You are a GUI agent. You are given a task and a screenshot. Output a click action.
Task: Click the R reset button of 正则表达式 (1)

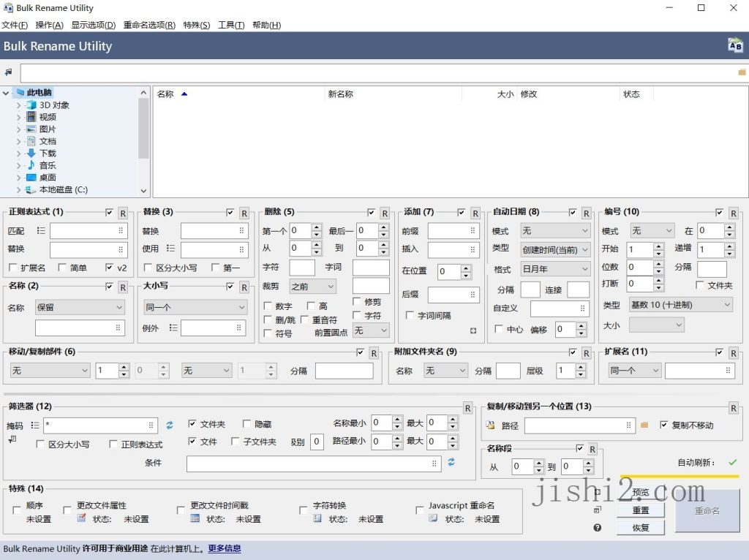(x=123, y=213)
